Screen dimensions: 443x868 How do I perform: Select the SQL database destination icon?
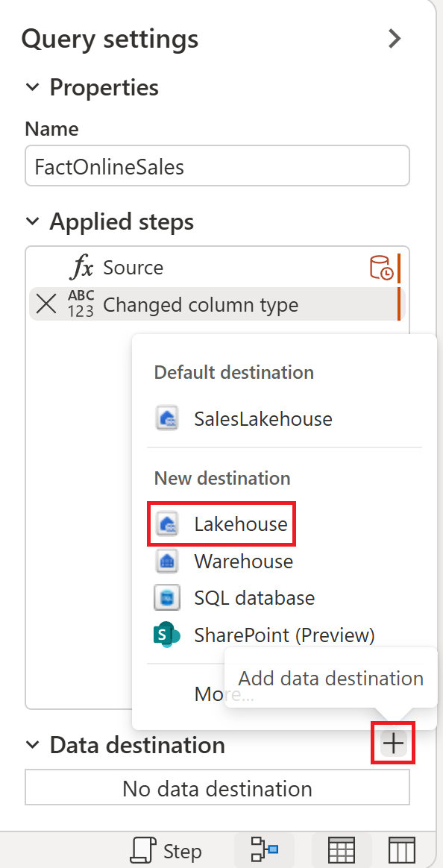click(167, 597)
